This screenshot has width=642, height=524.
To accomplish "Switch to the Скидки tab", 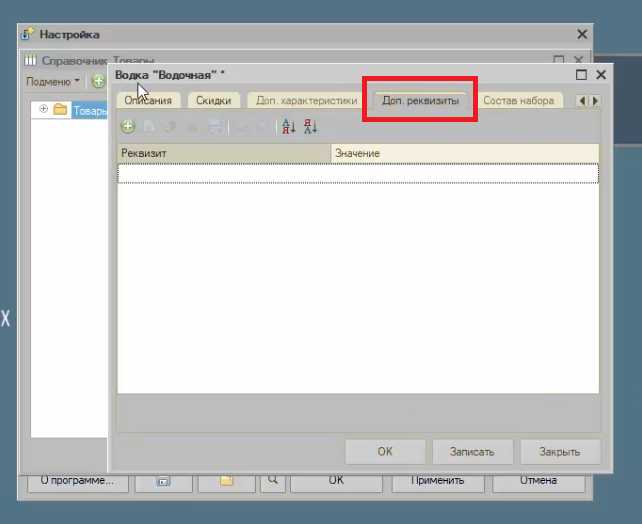I will (x=213, y=100).
